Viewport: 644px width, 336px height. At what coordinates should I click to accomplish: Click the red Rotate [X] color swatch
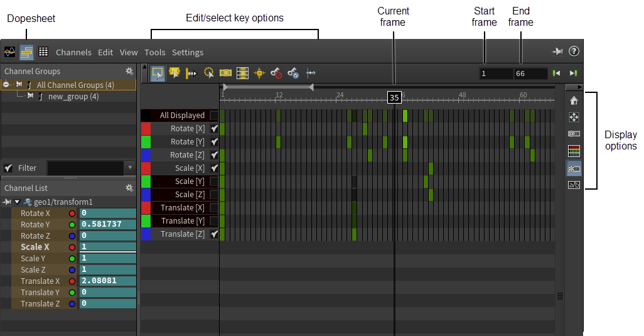coord(146,129)
